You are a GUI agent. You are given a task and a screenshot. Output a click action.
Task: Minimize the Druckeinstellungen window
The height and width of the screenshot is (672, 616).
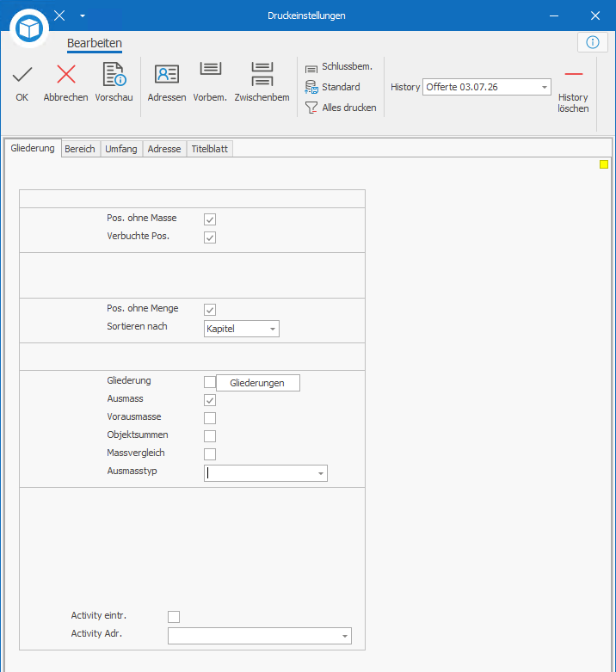tap(554, 15)
